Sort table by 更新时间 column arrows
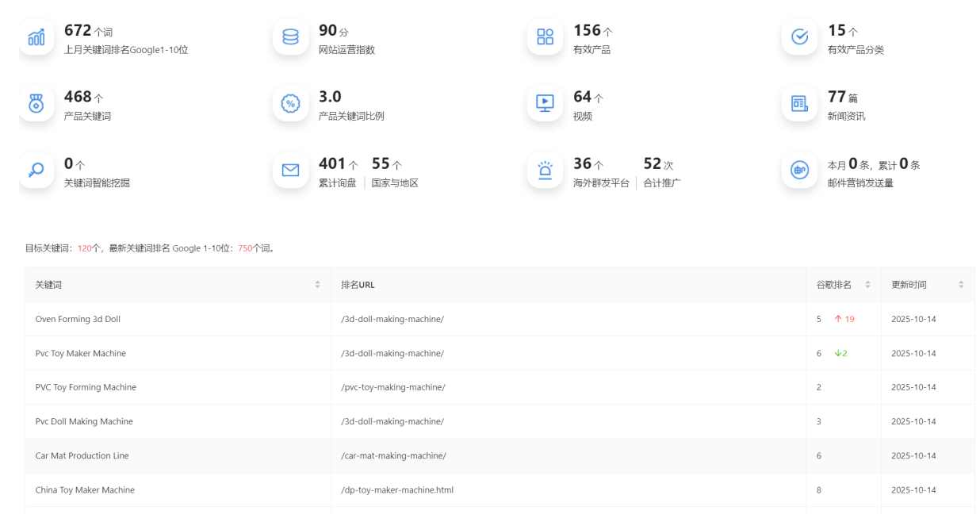980x522 pixels. click(x=961, y=285)
